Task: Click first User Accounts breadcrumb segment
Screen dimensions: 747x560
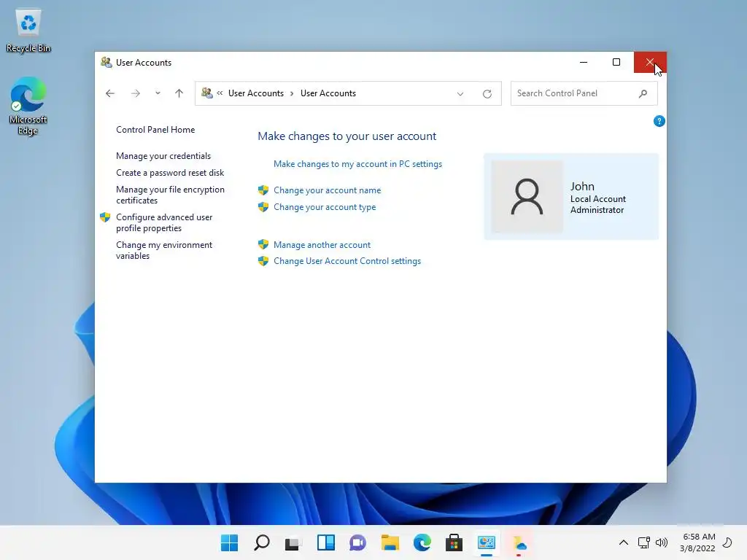Action: click(256, 93)
